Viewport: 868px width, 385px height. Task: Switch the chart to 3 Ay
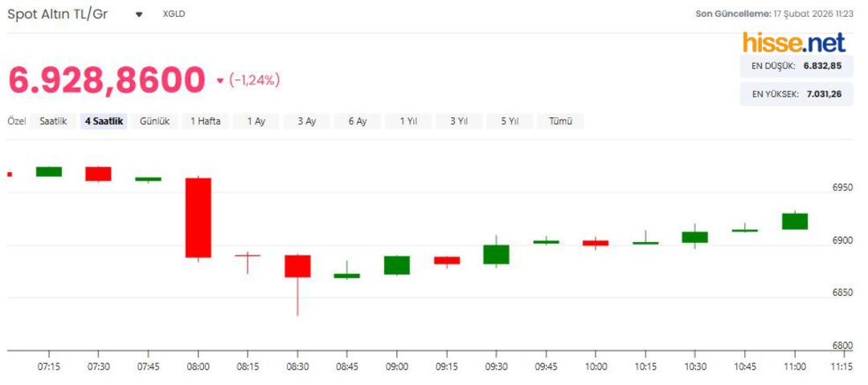(x=306, y=121)
